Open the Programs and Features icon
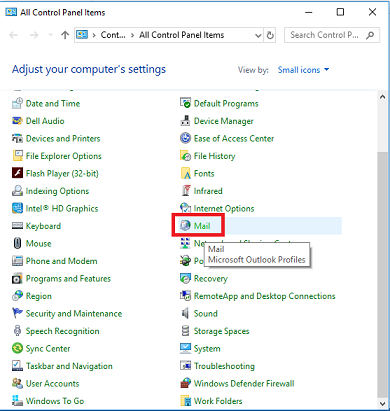 [17, 278]
